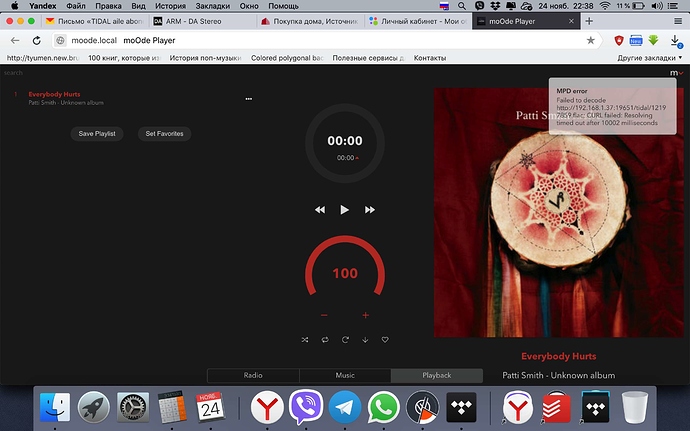Click the Patti Smith album cover

coord(558,213)
